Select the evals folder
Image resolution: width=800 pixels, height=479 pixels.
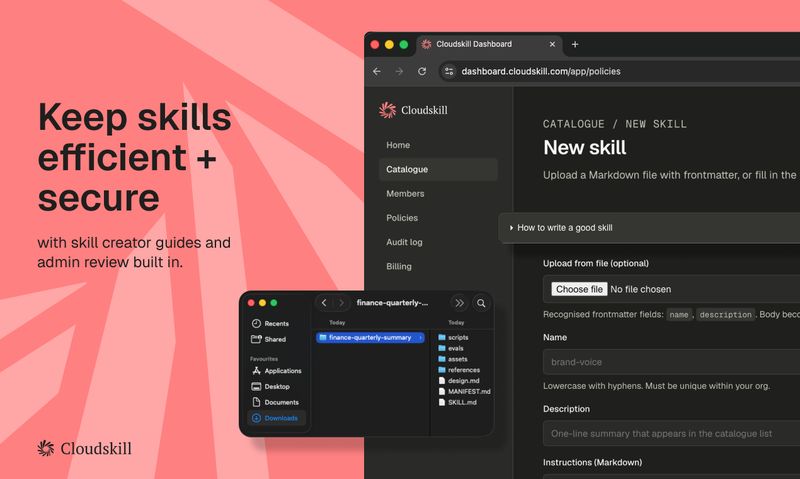click(x=451, y=348)
